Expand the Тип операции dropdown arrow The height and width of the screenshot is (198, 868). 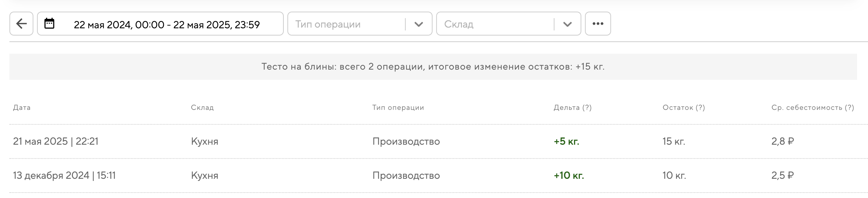[419, 24]
